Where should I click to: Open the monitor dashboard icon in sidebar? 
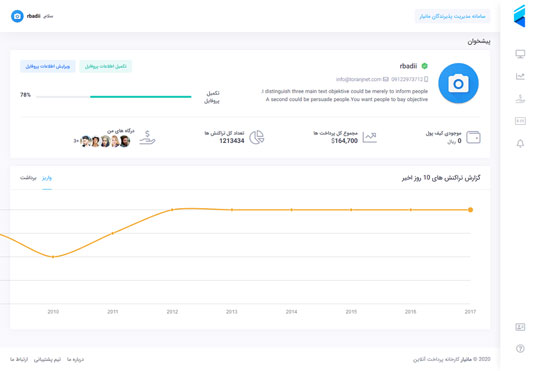520,54
